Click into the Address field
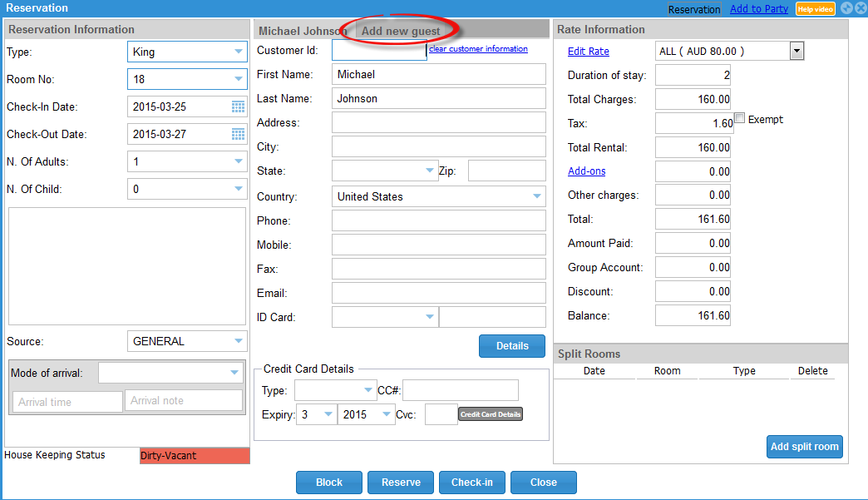The height and width of the screenshot is (500, 868). [438, 122]
